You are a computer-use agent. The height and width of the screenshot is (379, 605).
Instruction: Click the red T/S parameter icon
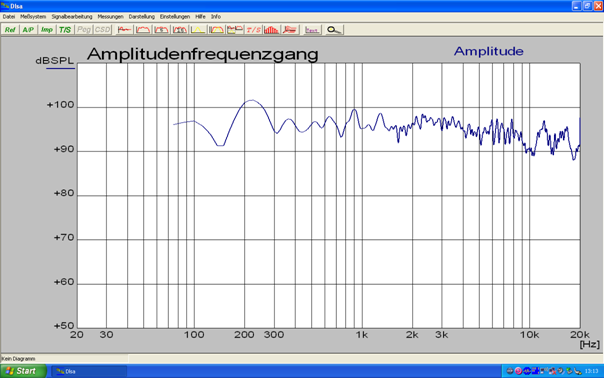click(253, 30)
